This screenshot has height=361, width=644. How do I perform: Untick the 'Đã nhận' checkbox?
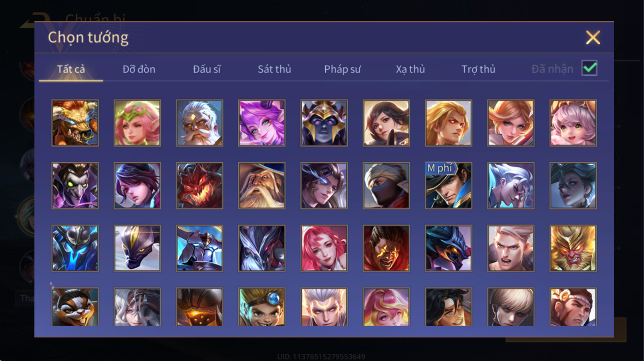coord(589,68)
